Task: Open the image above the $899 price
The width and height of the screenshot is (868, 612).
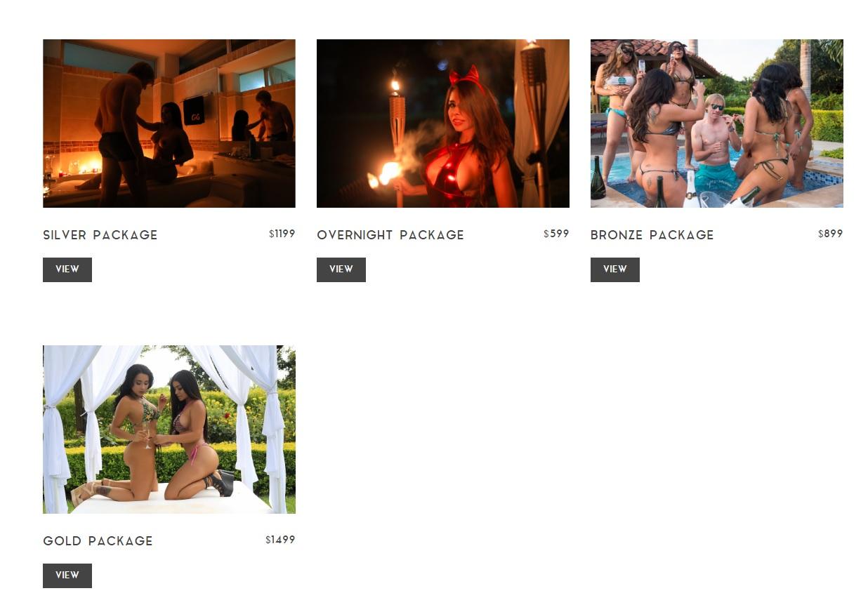Action: [717, 124]
